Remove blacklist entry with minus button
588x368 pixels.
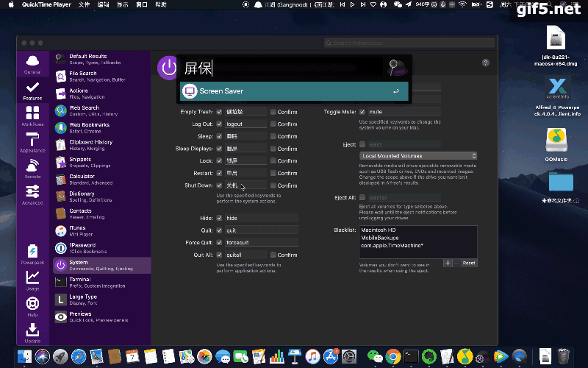456,263
